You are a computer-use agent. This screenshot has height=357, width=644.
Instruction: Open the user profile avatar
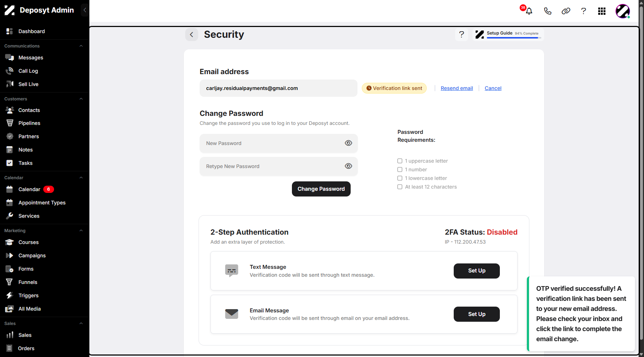pyautogui.click(x=623, y=11)
